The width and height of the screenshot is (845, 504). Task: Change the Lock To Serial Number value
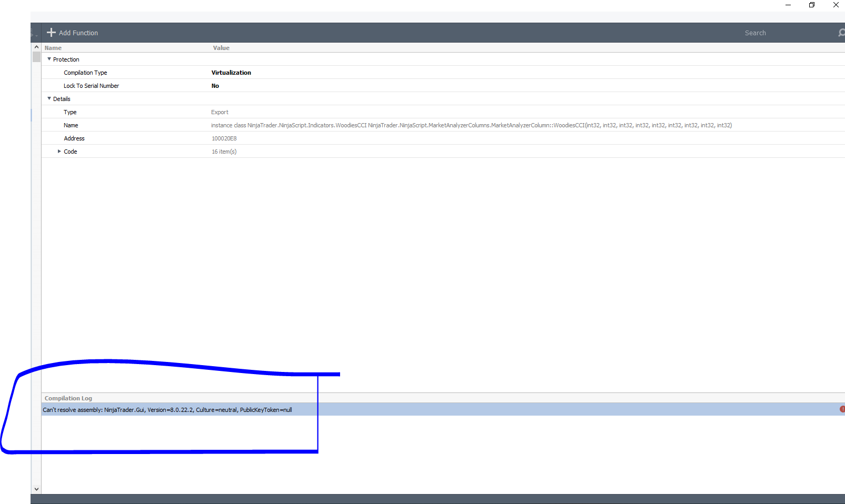(x=215, y=86)
